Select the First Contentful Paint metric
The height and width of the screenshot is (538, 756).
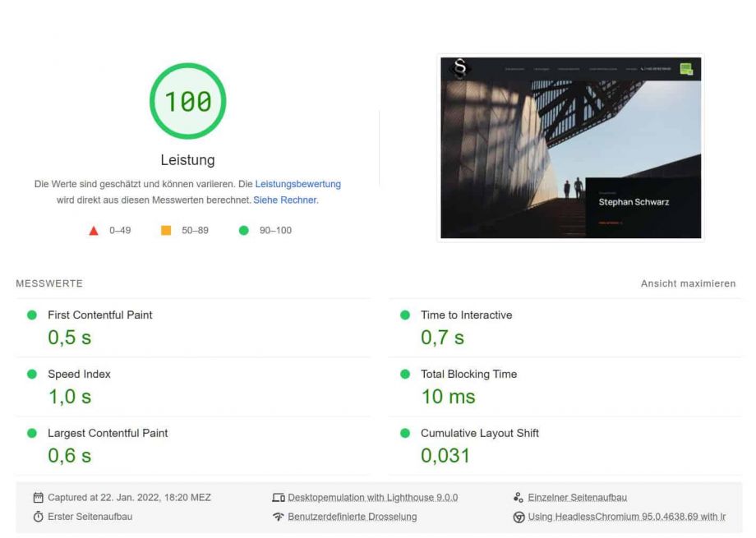point(99,315)
